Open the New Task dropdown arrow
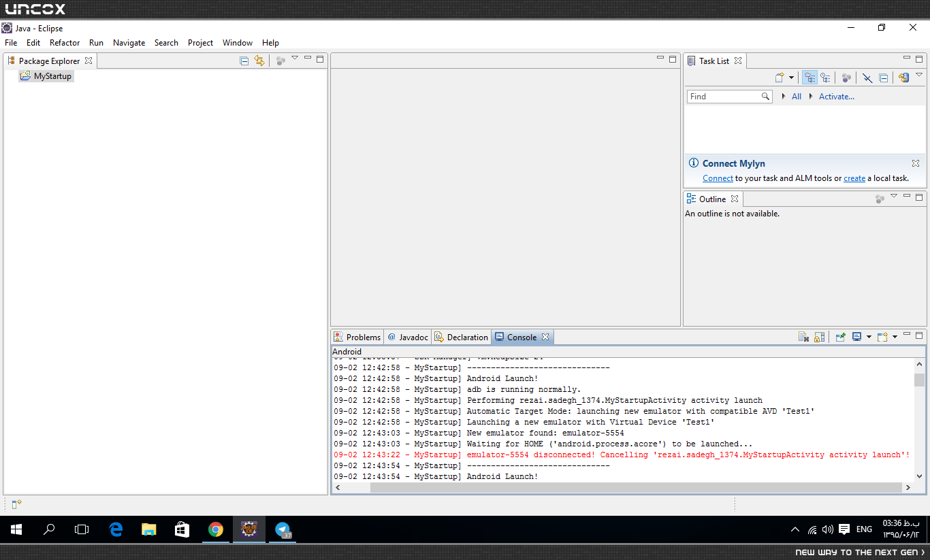This screenshot has width=930, height=560. (x=792, y=78)
